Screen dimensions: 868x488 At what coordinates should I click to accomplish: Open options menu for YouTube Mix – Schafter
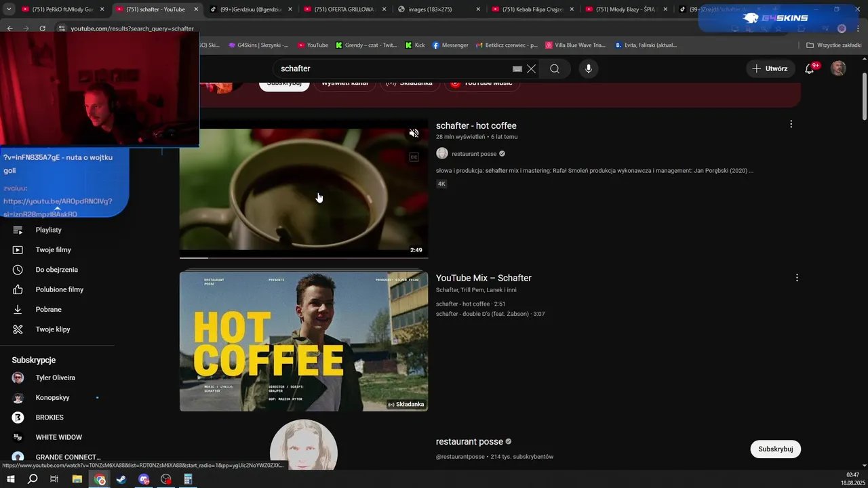pyautogui.click(x=797, y=277)
